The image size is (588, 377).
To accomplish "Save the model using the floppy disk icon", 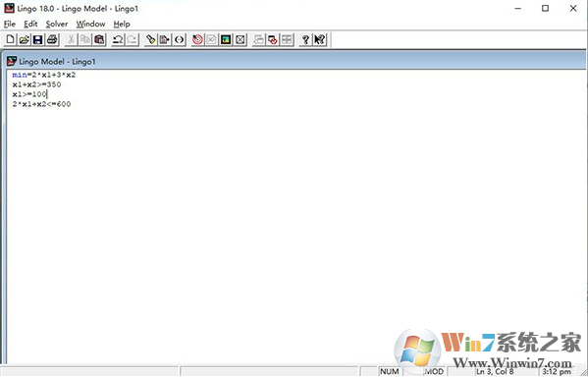I will coord(38,39).
